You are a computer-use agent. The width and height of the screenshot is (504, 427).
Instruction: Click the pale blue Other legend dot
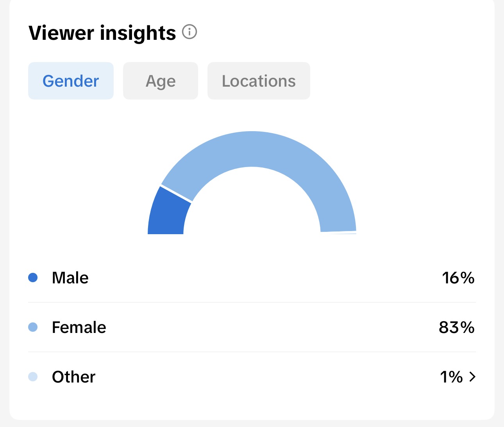[33, 377]
